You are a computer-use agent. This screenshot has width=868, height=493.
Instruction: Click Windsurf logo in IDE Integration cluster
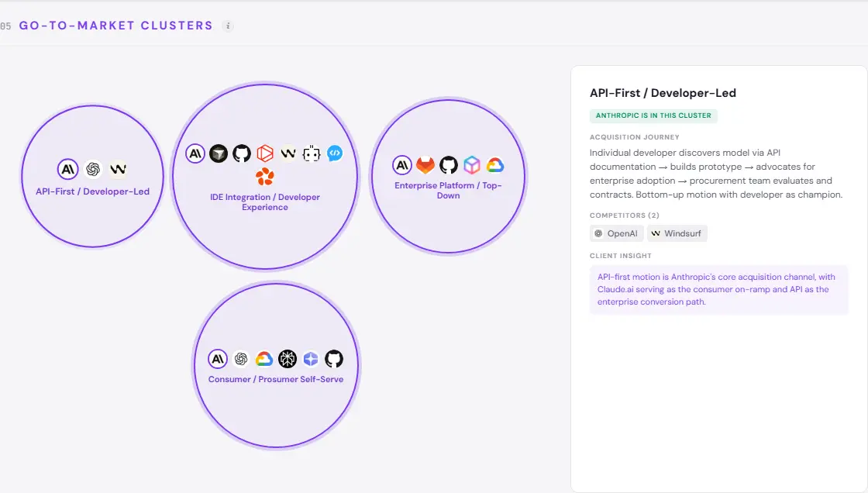coord(288,153)
